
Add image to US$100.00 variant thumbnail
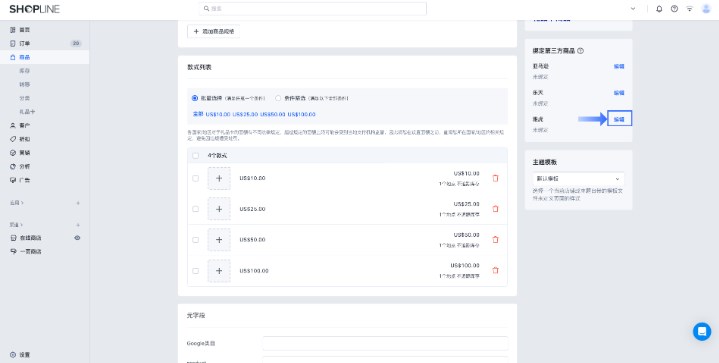pos(219,271)
